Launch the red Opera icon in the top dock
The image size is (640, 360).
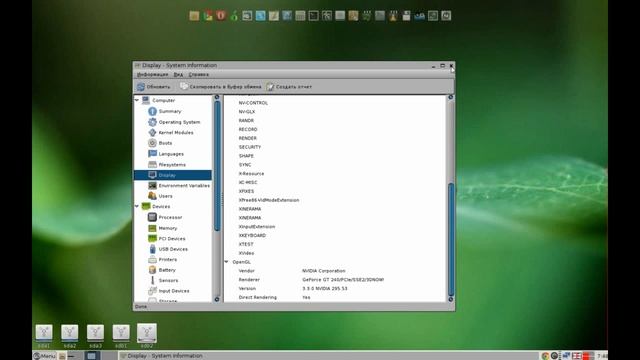coord(221,16)
